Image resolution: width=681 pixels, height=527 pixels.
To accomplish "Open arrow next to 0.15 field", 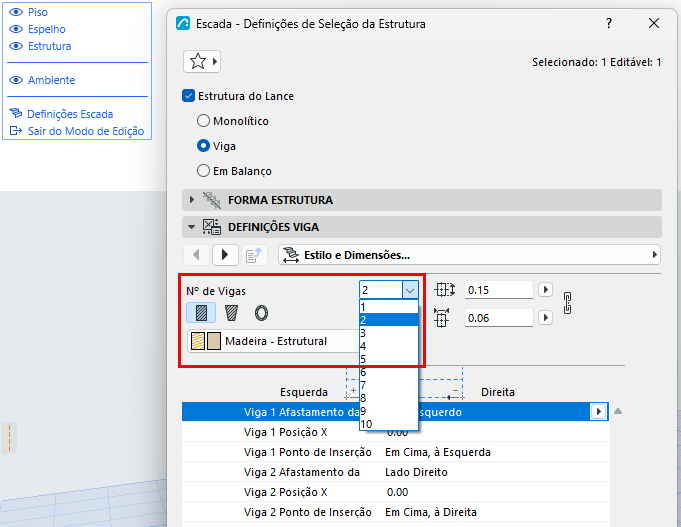I will 545,290.
